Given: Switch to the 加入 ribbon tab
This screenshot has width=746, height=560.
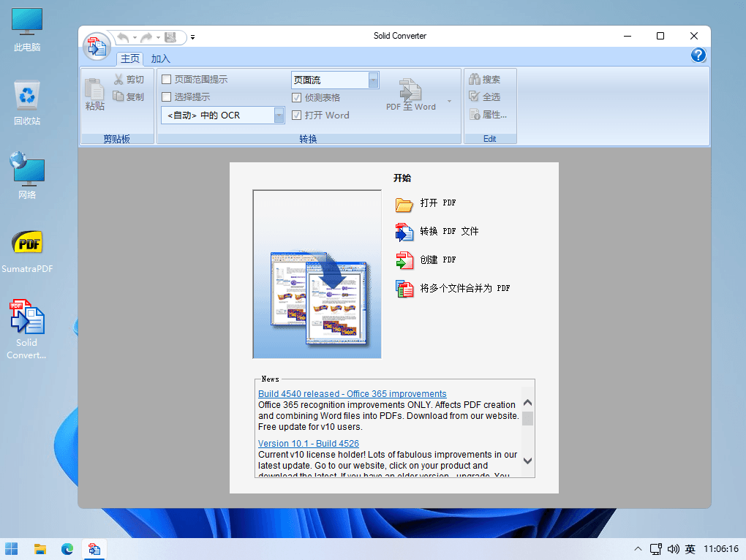Looking at the screenshot, I should [160, 58].
